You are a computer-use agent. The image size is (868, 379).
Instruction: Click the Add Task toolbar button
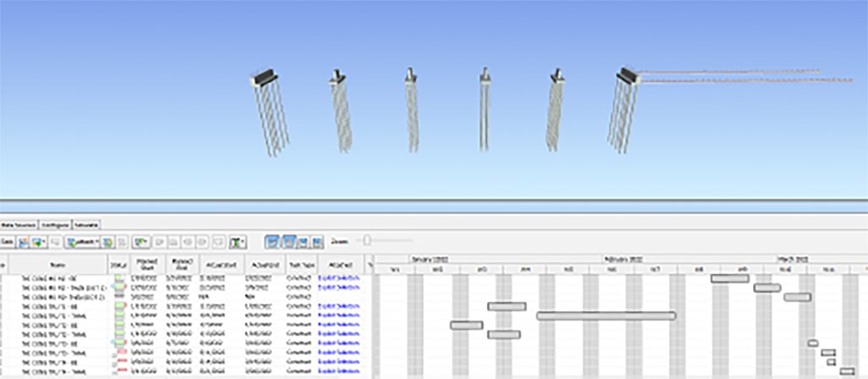point(6,242)
